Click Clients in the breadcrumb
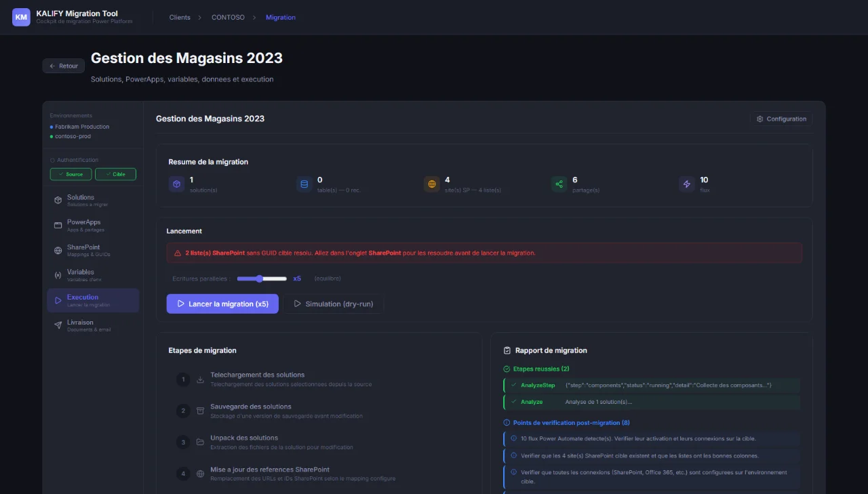Image resolution: width=868 pixels, height=494 pixels. click(x=180, y=17)
